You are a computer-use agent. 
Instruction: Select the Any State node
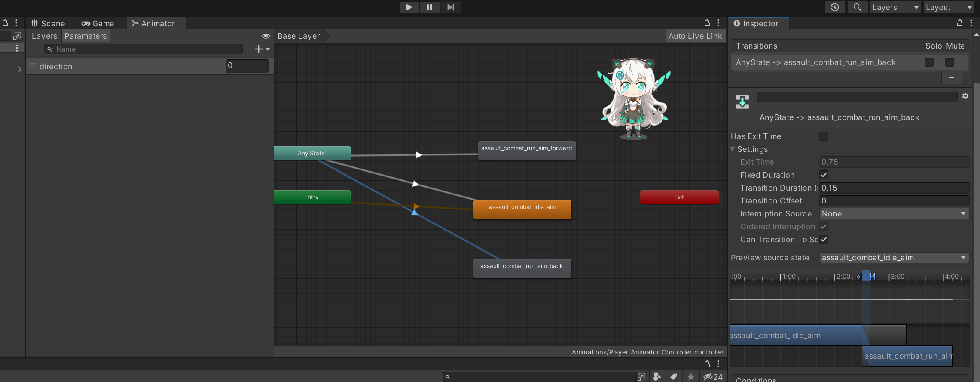[312, 153]
